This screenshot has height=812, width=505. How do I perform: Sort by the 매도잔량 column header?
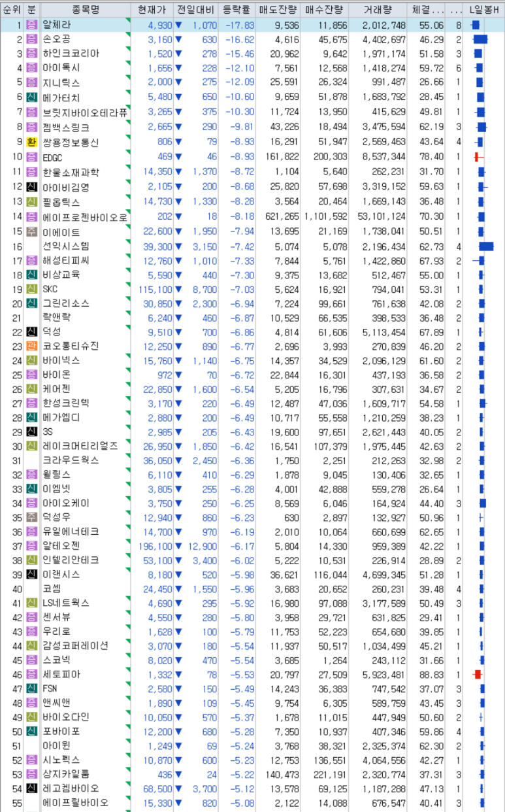coord(278,10)
